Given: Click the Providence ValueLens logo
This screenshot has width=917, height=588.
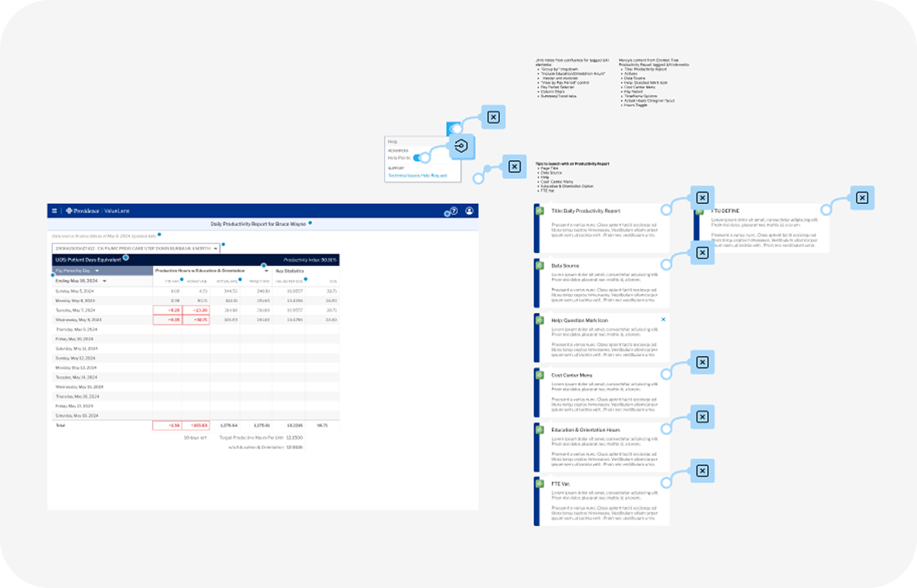Looking at the screenshot, I should click(93, 211).
